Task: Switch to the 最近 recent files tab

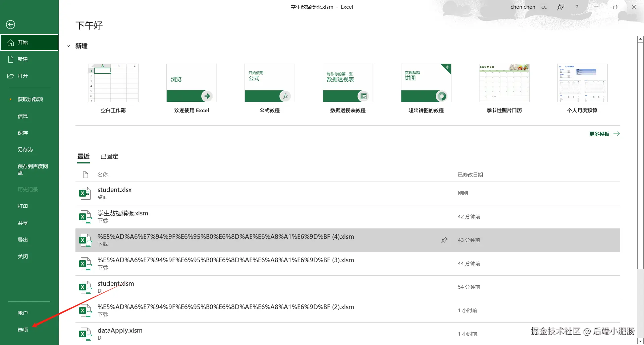Action: pyautogui.click(x=84, y=156)
